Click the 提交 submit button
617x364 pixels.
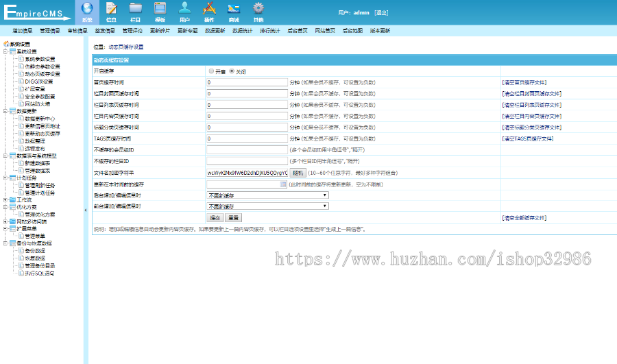215,217
